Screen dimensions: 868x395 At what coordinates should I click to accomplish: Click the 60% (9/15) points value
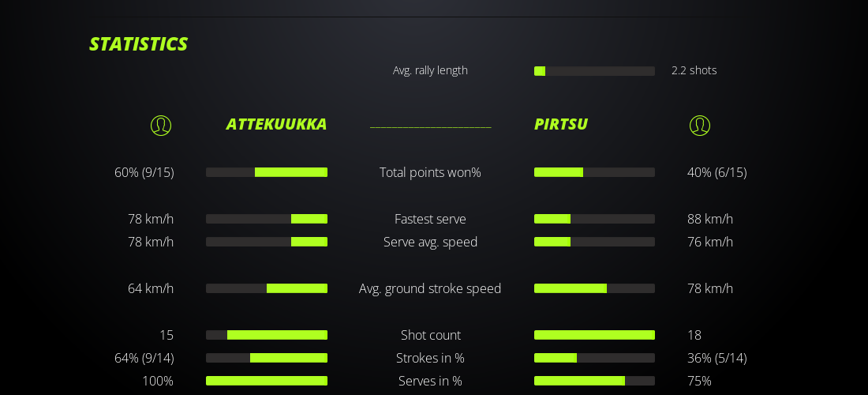[144, 172]
